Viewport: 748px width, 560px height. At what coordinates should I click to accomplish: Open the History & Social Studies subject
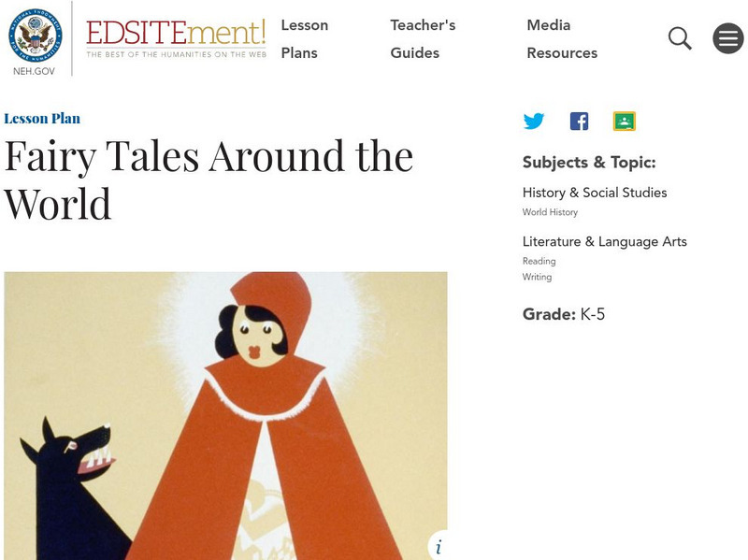pyautogui.click(x=595, y=193)
